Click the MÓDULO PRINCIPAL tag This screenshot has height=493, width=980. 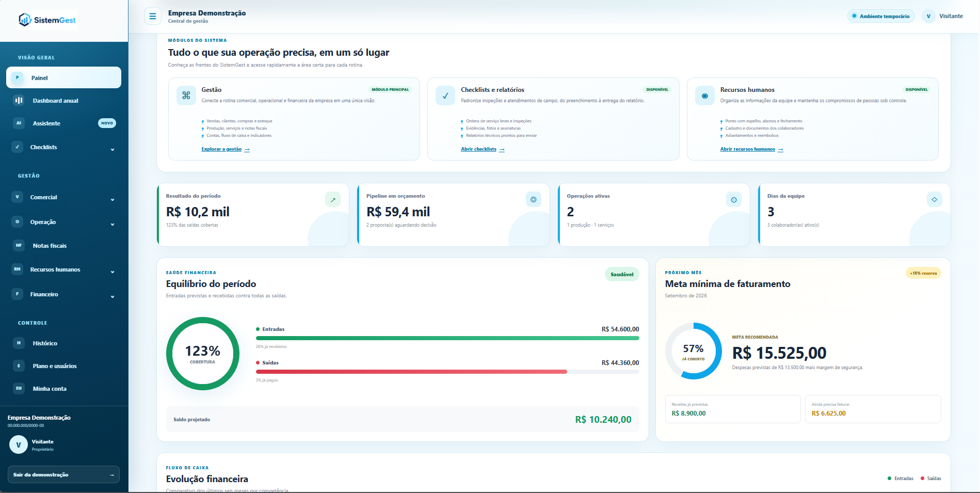(x=390, y=89)
